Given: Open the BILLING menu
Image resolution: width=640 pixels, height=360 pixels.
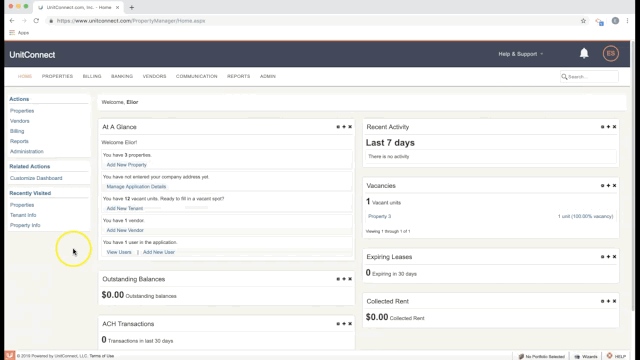Looking at the screenshot, I should pos(92,76).
